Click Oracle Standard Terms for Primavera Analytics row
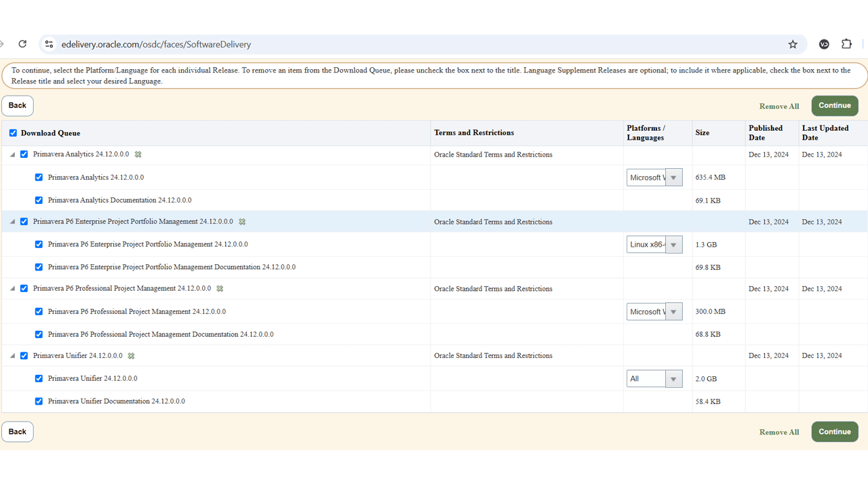The width and height of the screenshot is (868, 488). pos(493,155)
